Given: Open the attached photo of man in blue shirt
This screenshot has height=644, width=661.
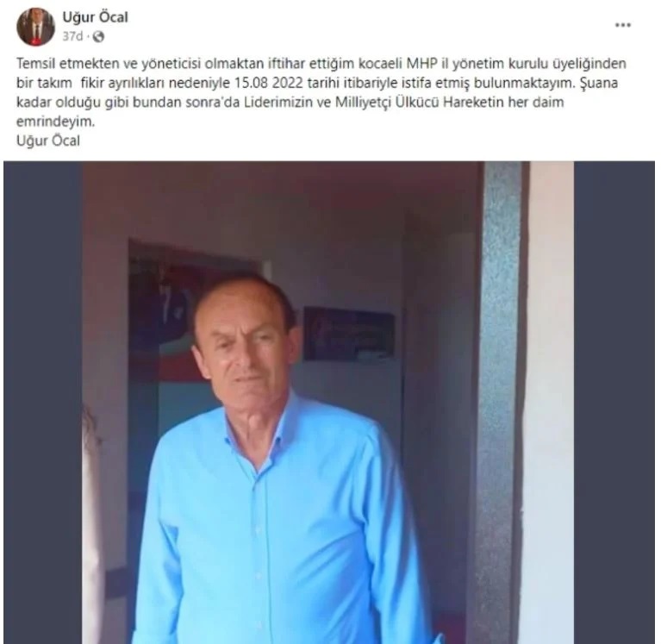Looking at the screenshot, I should click(x=329, y=403).
